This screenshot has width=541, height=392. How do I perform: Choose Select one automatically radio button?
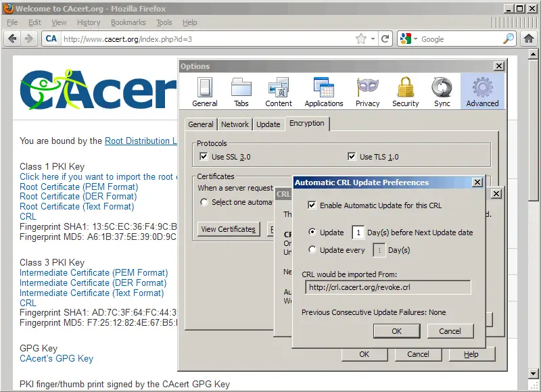point(204,202)
